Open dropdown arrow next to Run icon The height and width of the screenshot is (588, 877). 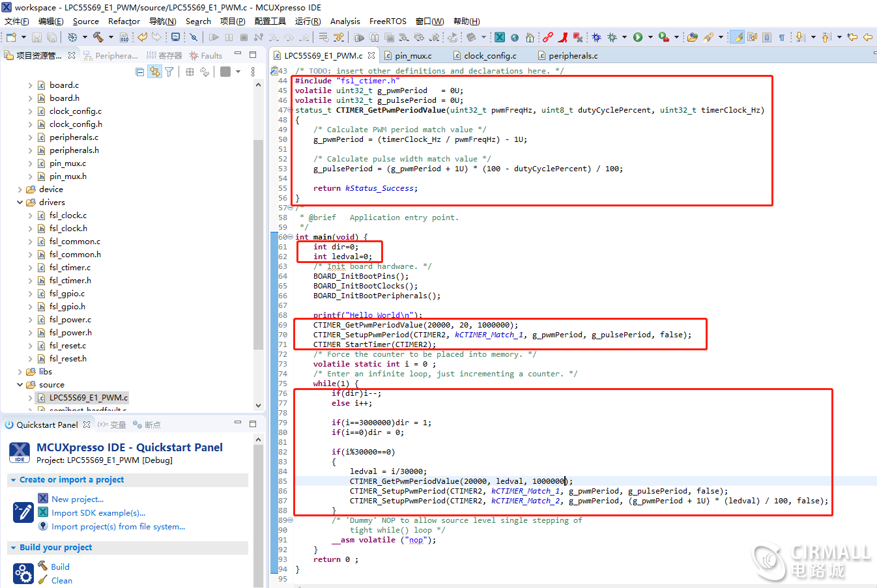pyautogui.click(x=650, y=37)
